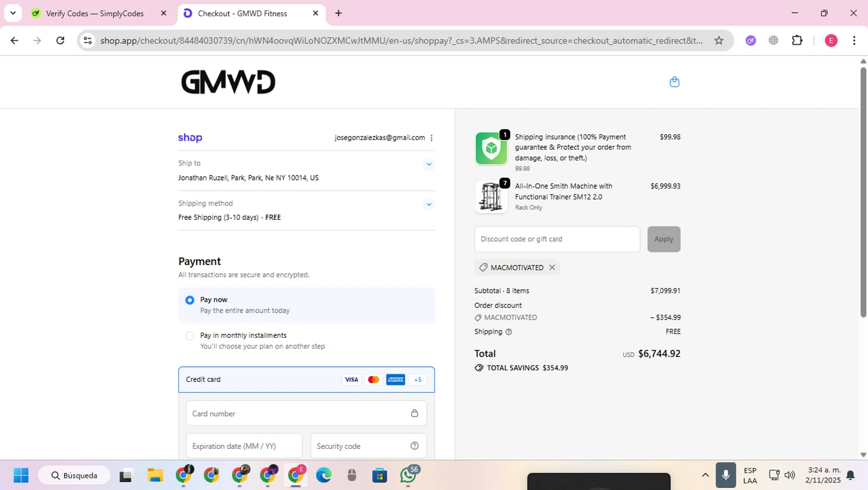
Task: Open the Chrome extensions puzzle icon
Action: click(x=797, y=40)
